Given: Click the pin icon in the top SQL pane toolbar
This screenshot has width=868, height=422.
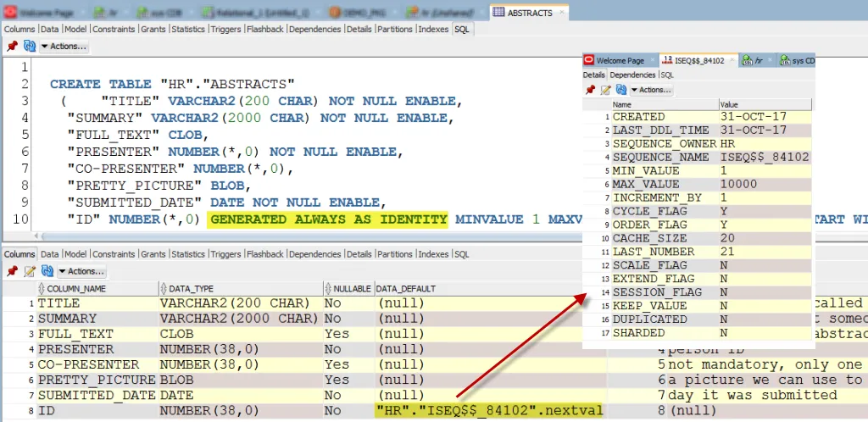Looking at the screenshot, I should pos(12,46).
